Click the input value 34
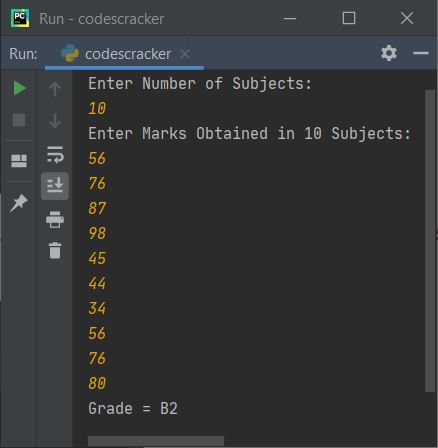The width and height of the screenshot is (438, 448). click(97, 308)
